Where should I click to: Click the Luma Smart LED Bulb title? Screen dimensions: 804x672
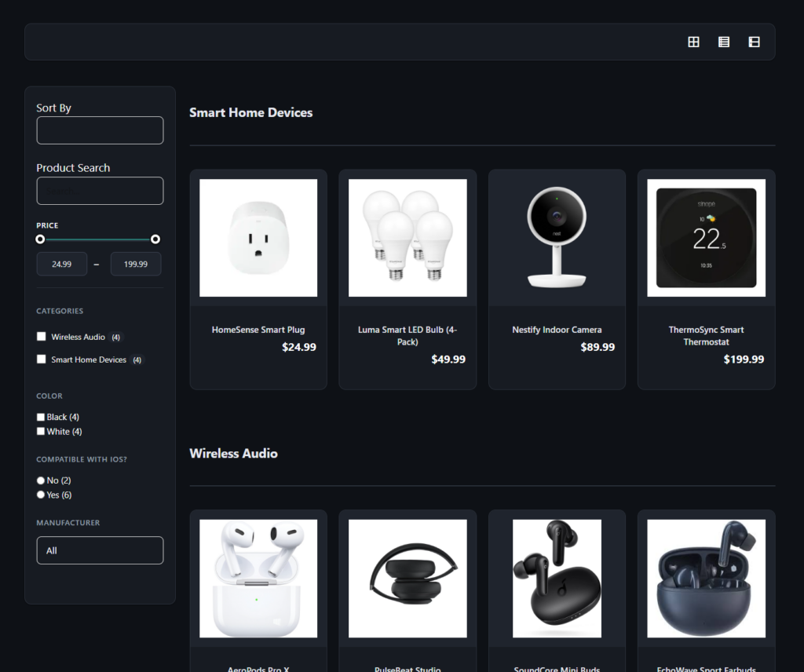407,336
